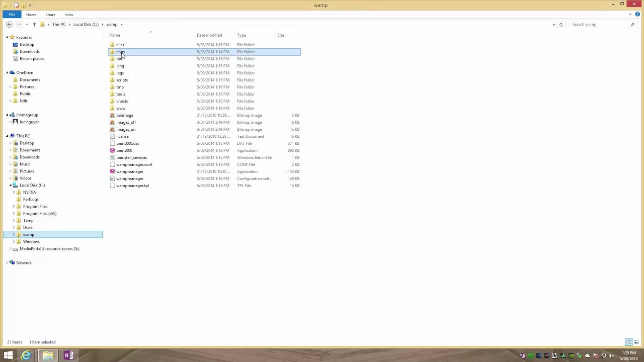Switch to the Home ribbon tab

tap(31, 15)
